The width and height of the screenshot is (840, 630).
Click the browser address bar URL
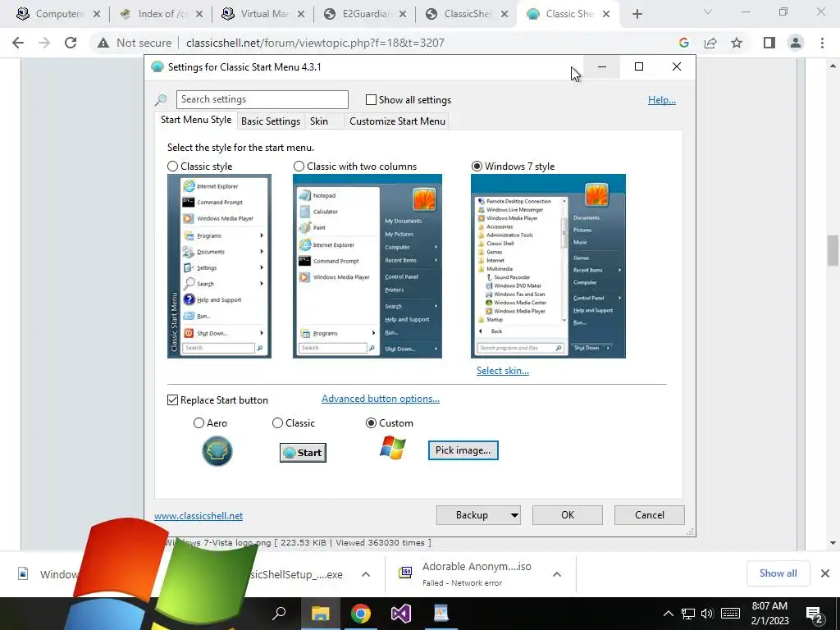315,43
